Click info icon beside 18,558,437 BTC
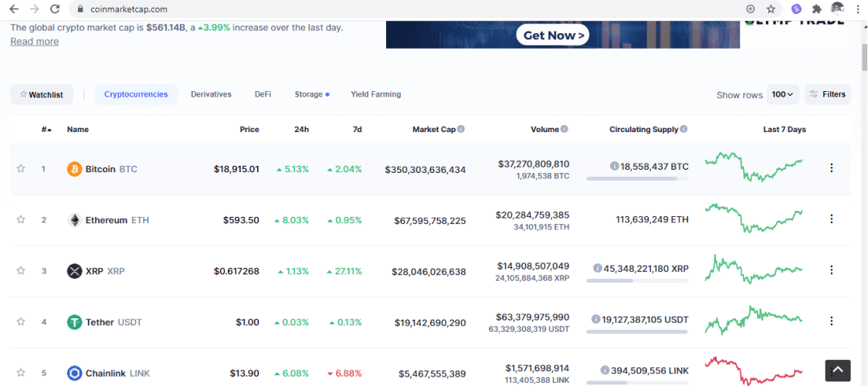Screen dimensions: 868x386 pyautogui.click(x=614, y=166)
